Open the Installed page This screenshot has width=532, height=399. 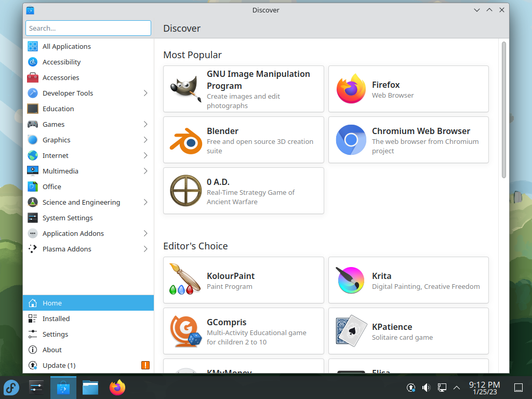[x=88, y=318]
